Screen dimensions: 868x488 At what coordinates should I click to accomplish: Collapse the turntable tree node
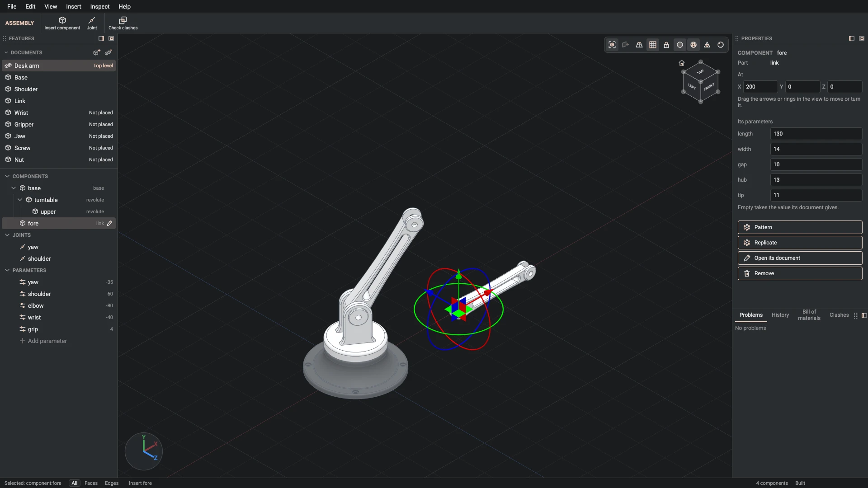(20, 200)
